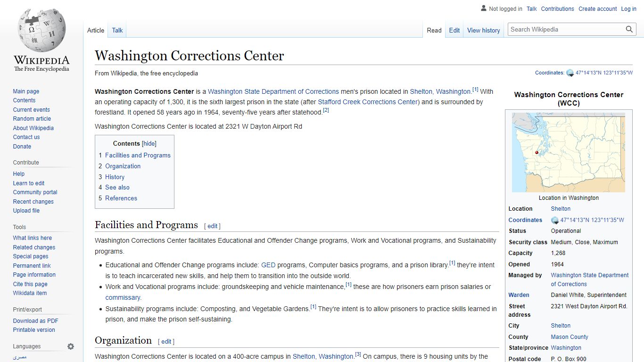644x362 pixels.
Task: Click Upload file link
Action: point(26,211)
